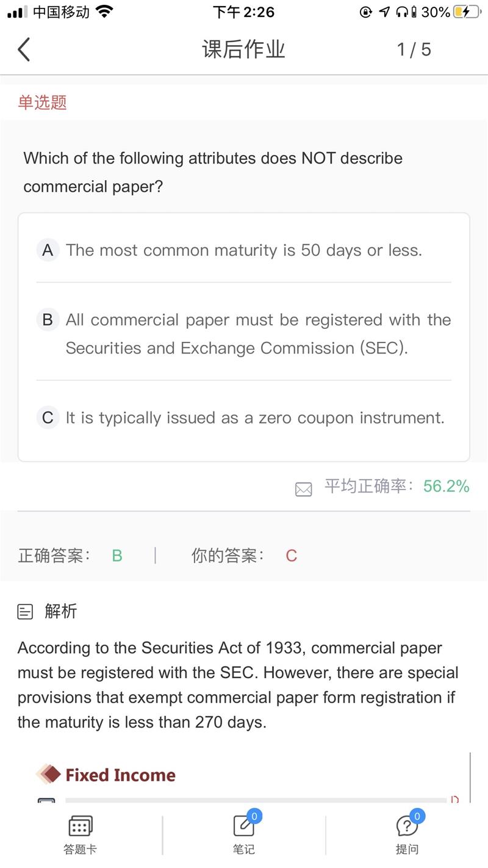Image resolution: width=488 pixels, height=868 pixels.
Task: Click the envelope feedback icon
Action: pos(303,489)
